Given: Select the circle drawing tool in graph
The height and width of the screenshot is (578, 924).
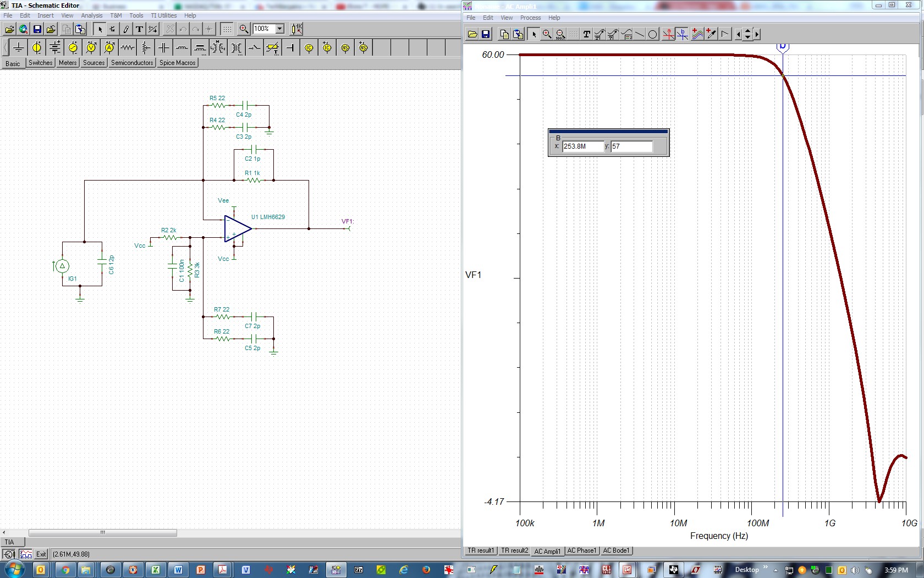Looking at the screenshot, I should (653, 35).
